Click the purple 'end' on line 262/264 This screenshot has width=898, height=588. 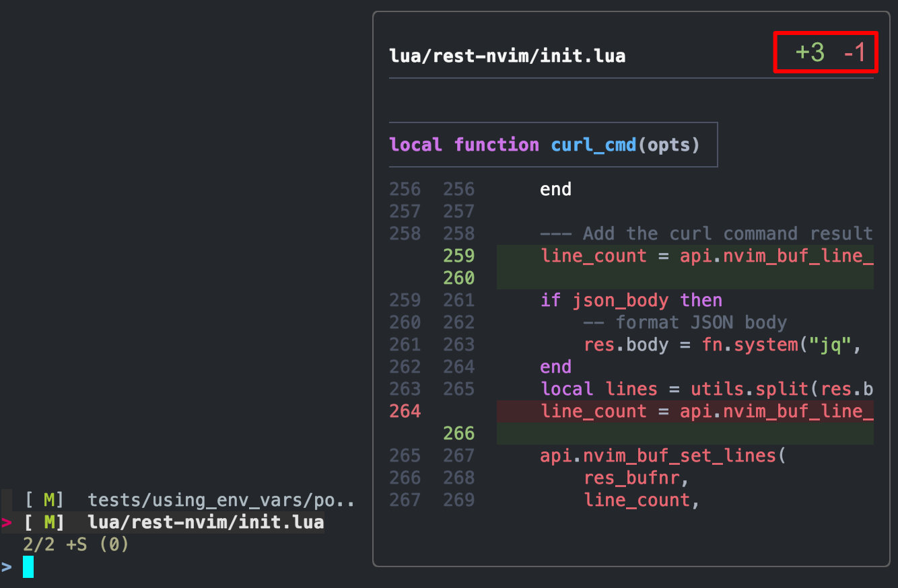click(555, 367)
